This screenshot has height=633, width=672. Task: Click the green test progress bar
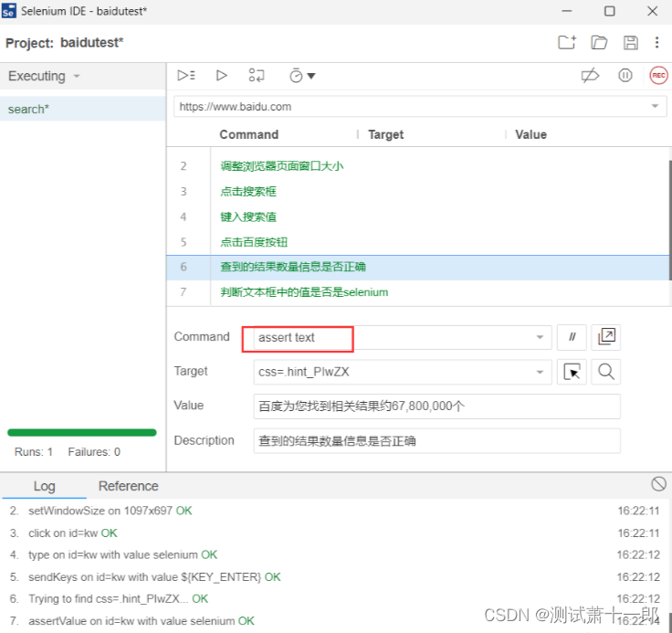[82, 432]
